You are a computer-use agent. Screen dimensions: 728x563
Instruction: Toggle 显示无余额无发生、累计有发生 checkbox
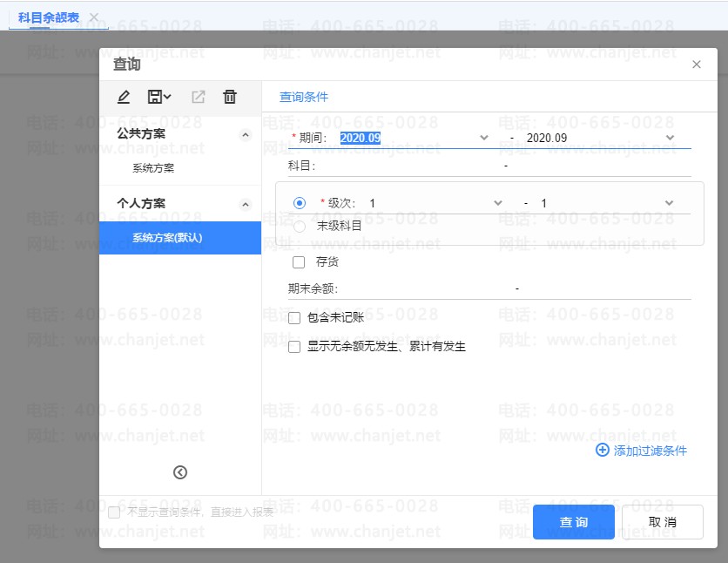(294, 346)
